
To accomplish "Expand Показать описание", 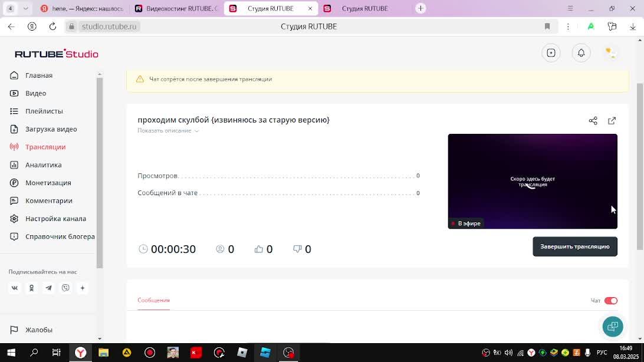I will pyautogui.click(x=168, y=131).
